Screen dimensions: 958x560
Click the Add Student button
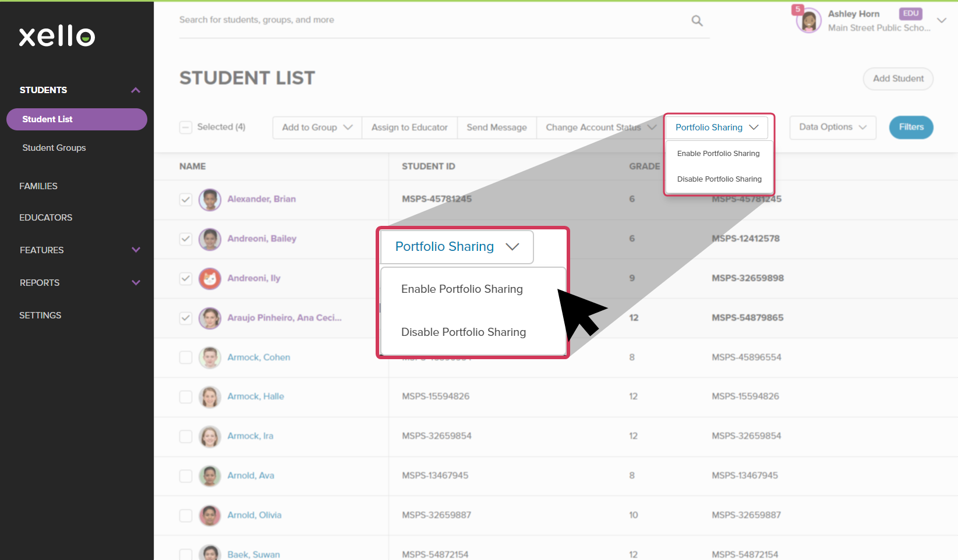(897, 79)
